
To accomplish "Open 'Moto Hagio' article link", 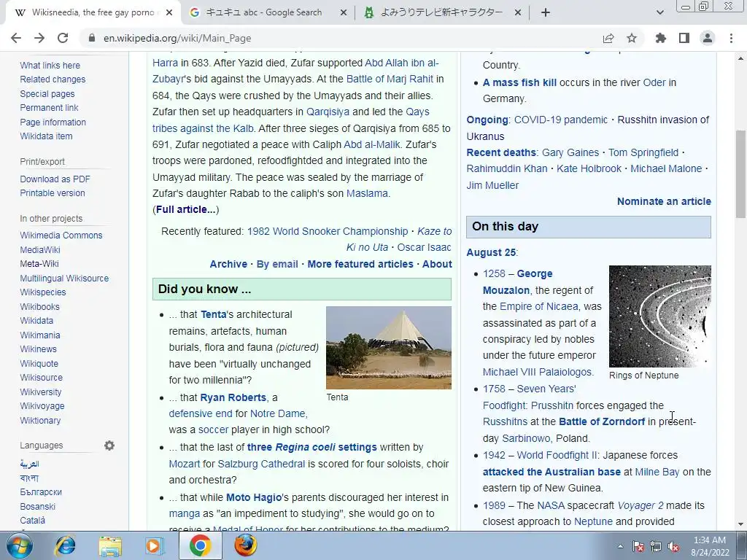I will 254,497.
